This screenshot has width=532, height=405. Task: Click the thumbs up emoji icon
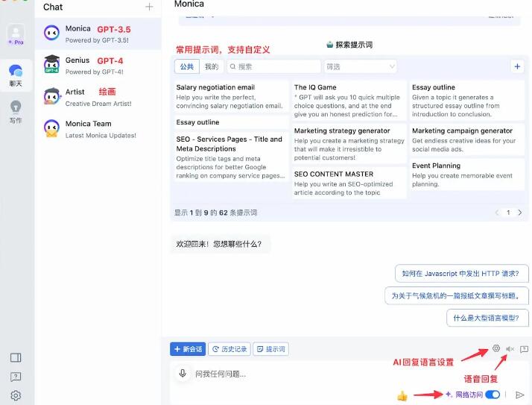coord(402,395)
